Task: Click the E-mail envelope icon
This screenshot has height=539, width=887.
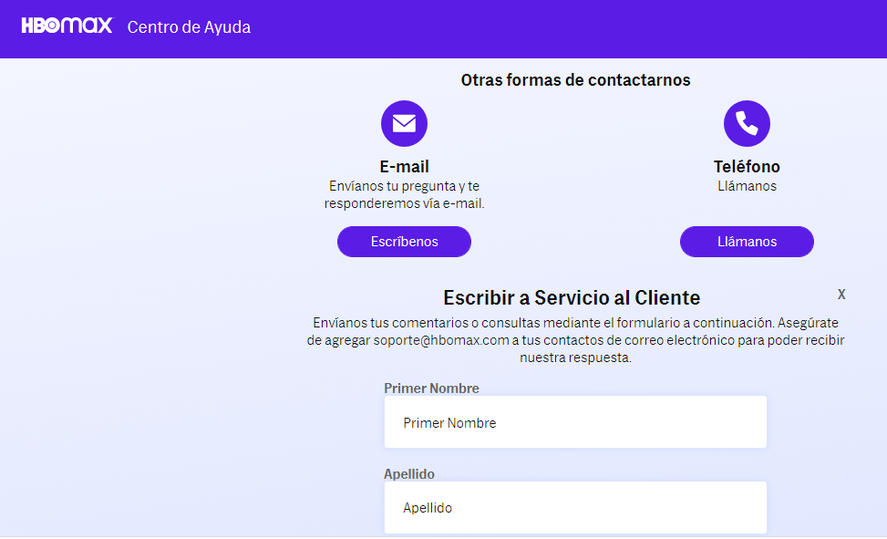Action: 404,123
